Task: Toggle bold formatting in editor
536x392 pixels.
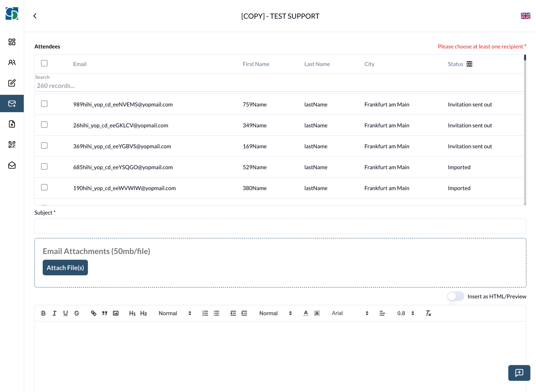Action: [43, 313]
